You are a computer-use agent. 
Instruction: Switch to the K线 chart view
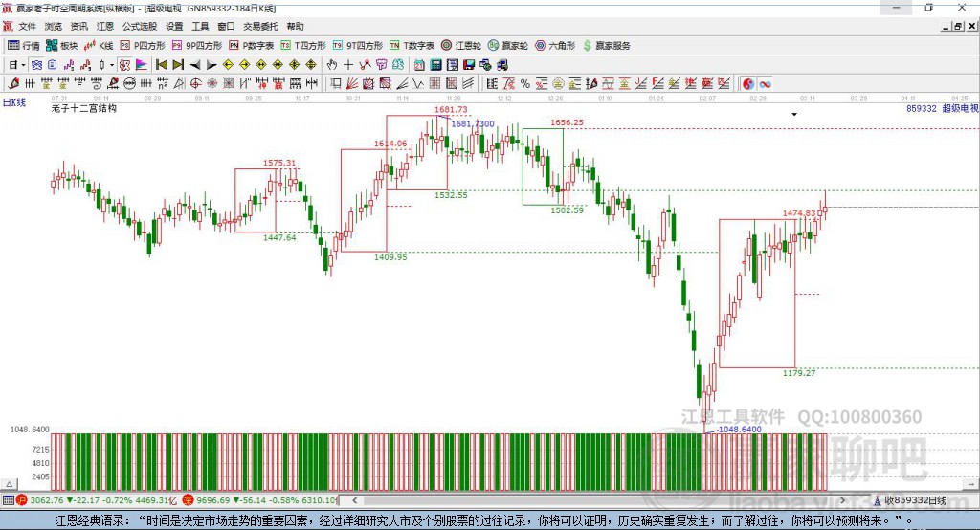pyautogui.click(x=99, y=45)
